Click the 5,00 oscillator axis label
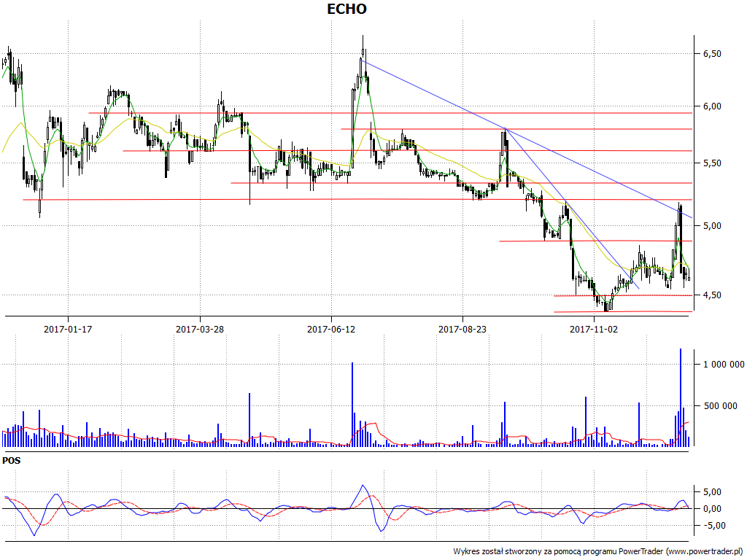747x560 pixels. (712, 491)
